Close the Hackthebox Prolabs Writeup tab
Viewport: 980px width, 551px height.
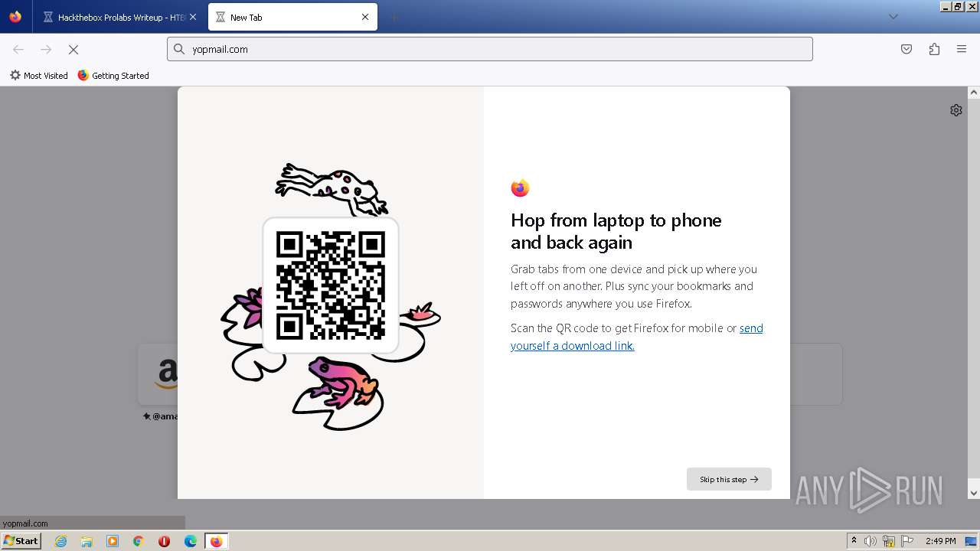[x=193, y=17]
